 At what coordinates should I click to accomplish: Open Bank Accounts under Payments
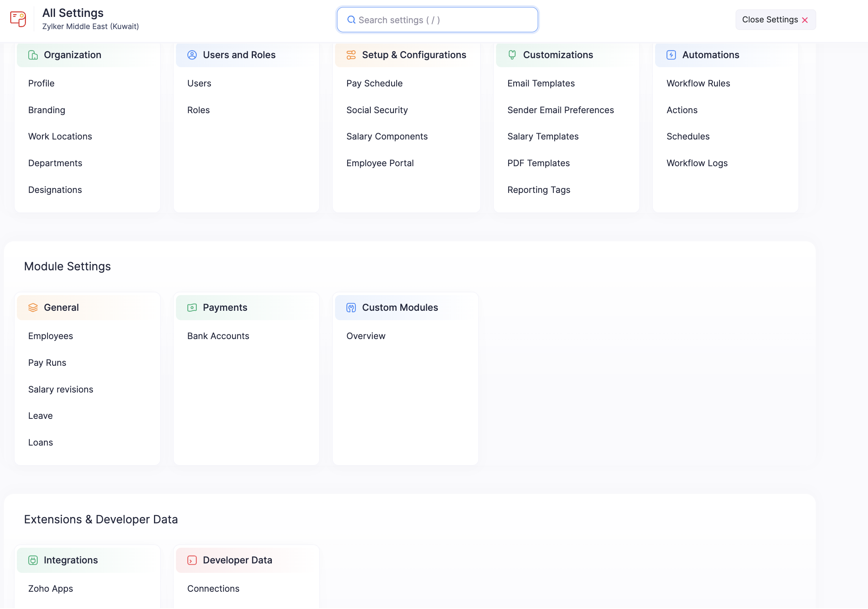click(218, 336)
